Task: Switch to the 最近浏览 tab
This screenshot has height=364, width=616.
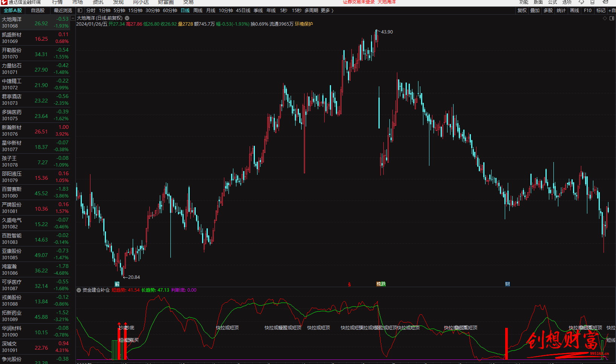Action: tap(63, 11)
